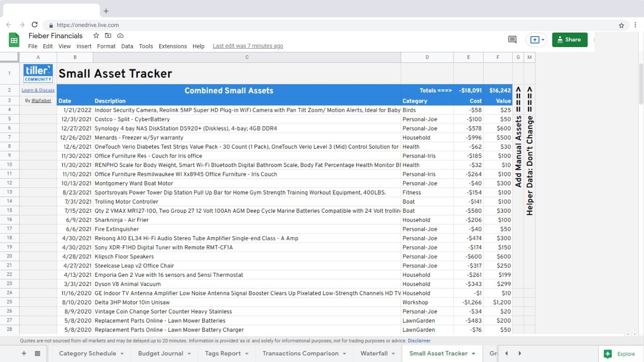644x362 pixels.
Task: Click the vertical scrollbar thumb
Action: click(641, 83)
